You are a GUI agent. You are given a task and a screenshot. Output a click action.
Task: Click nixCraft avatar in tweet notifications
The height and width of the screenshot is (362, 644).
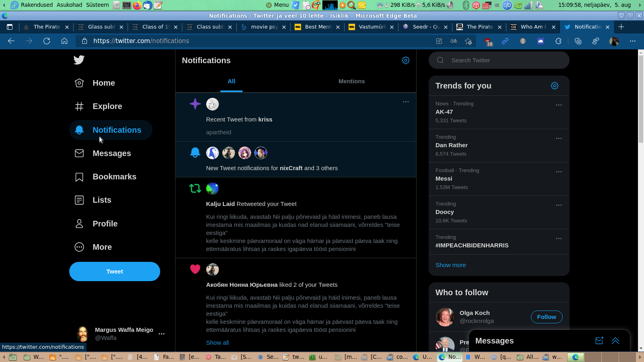pyautogui.click(x=213, y=153)
